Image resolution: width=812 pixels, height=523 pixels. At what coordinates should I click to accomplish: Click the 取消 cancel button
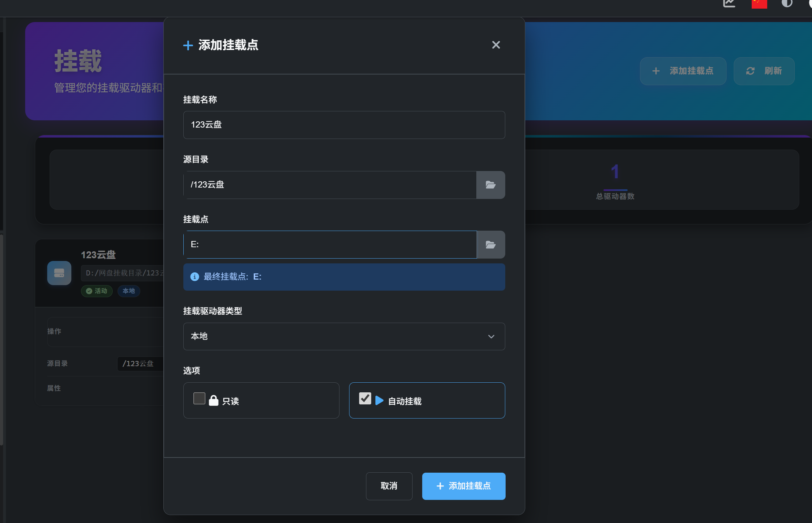click(x=389, y=486)
